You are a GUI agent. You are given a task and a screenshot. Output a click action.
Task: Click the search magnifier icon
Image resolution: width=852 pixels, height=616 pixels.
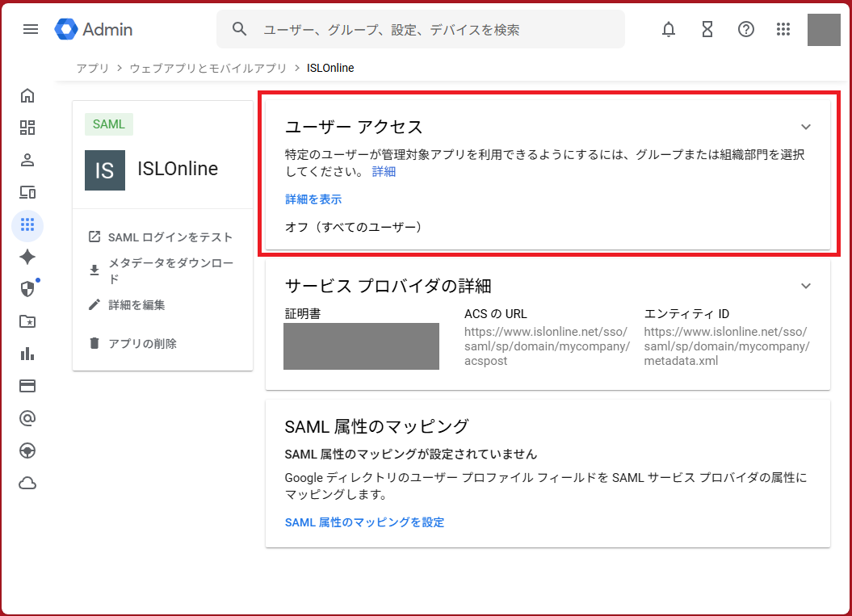pyautogui.click(x=239, y=29)
